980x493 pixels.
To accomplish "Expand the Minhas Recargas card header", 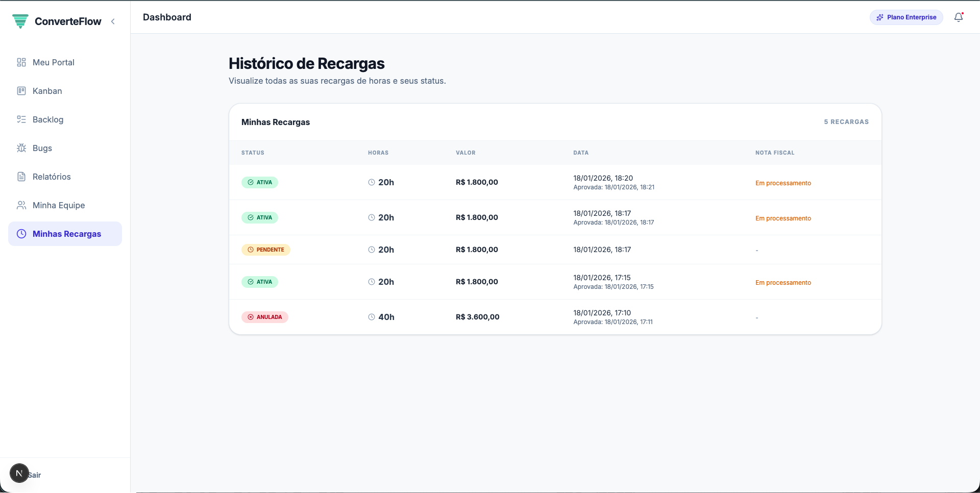I will tap(275, 122).
